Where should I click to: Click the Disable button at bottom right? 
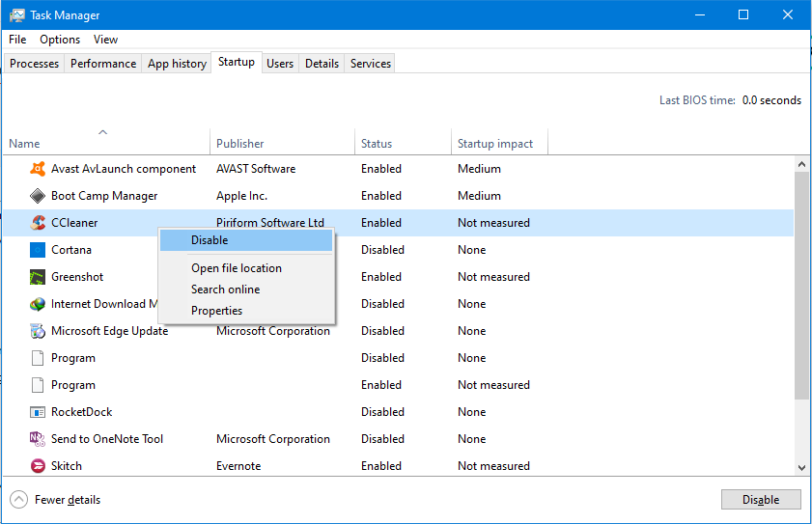point(761,500)
